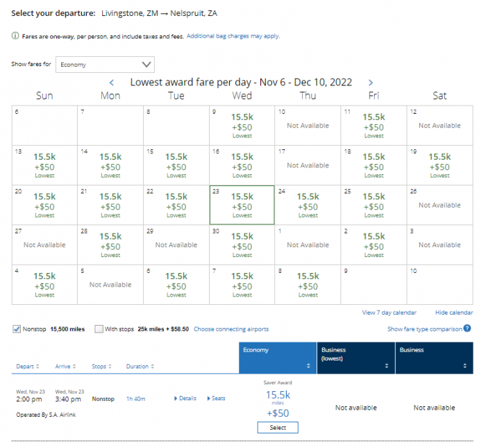The height and width of the screenshot is (448, 486).
Task: Sort flights by Stops arrows
Action: pos(110,366)
